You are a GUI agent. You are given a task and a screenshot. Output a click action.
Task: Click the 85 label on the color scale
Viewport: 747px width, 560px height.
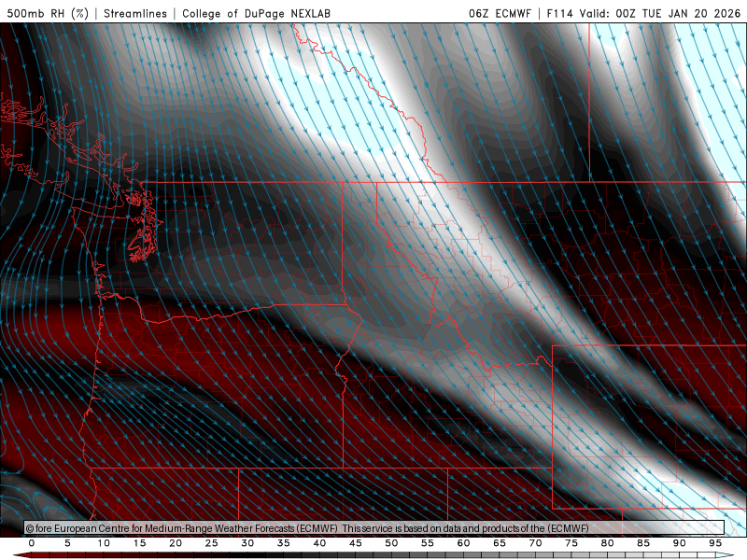643,543
